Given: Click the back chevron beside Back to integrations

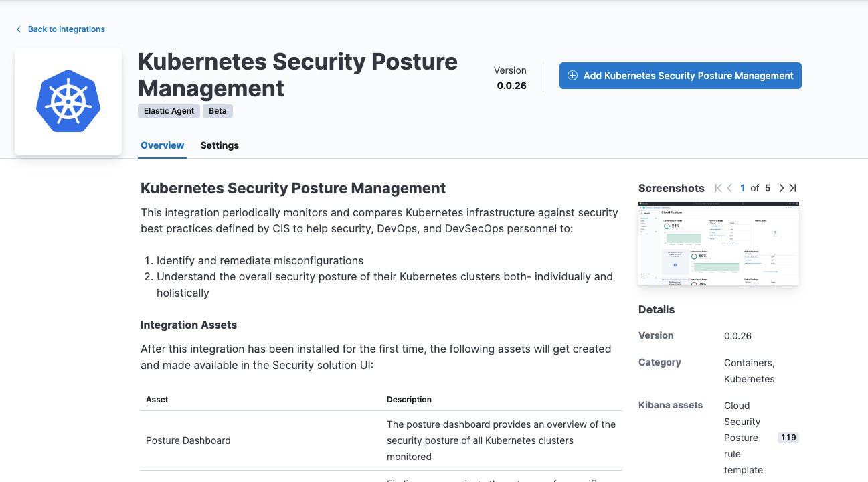Looking at the screenshot, I should 18,29.
